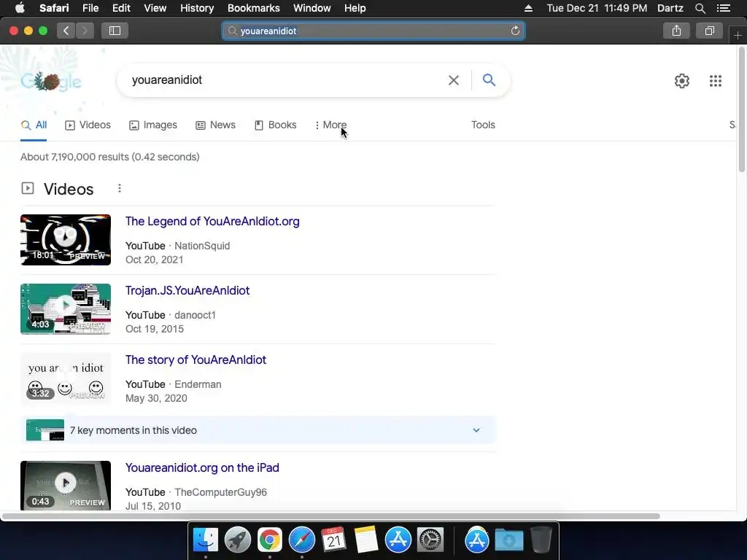Open Notification Center list icon
Screen dimensions: 747x560
click(724, 8)
